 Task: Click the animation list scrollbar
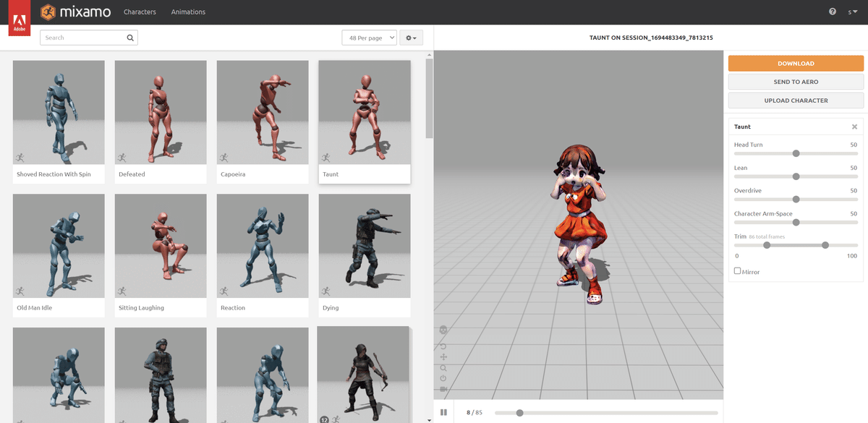[x=429, y=98]
